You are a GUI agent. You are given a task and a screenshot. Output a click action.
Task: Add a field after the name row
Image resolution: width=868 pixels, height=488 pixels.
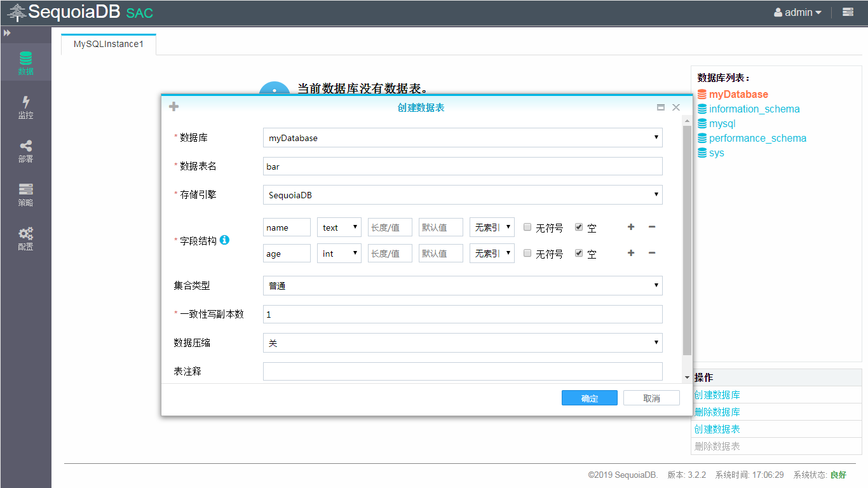point(630,227)
